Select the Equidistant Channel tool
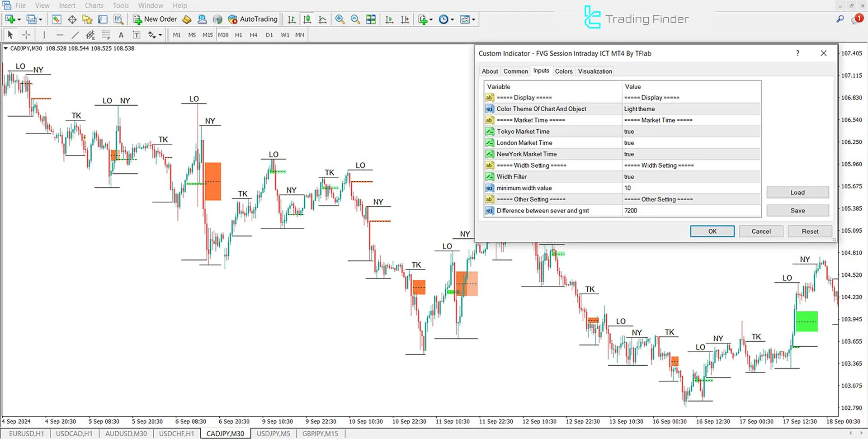This screenshot has width=868, height=439. 90,35
